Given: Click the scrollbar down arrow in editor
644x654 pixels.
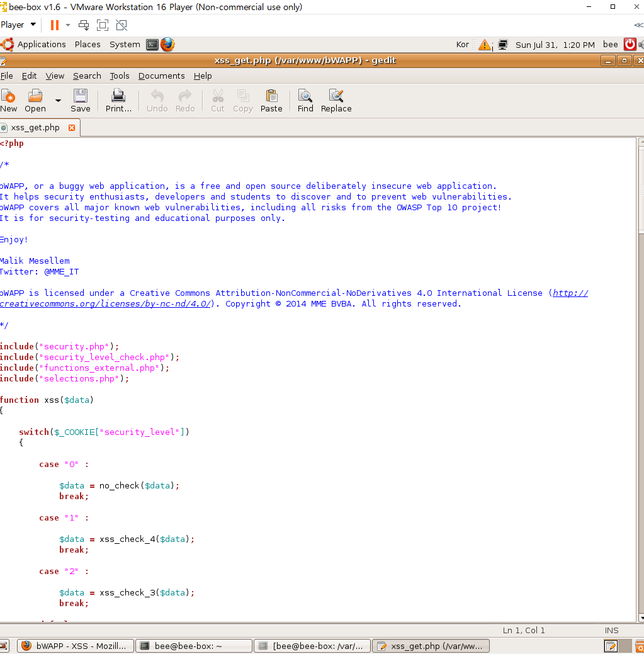Looking at the screenshot, I should 641,618.
